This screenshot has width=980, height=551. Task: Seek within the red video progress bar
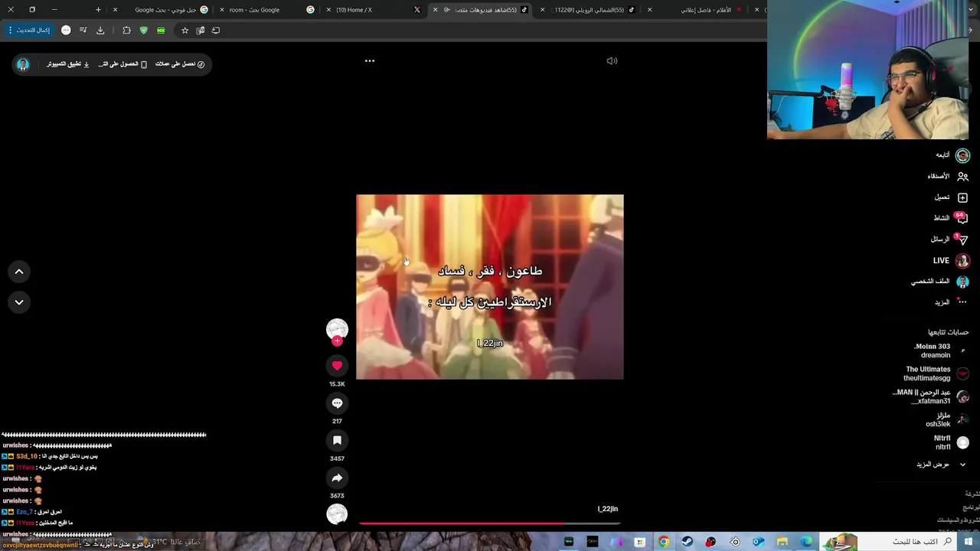coord(489,523)
